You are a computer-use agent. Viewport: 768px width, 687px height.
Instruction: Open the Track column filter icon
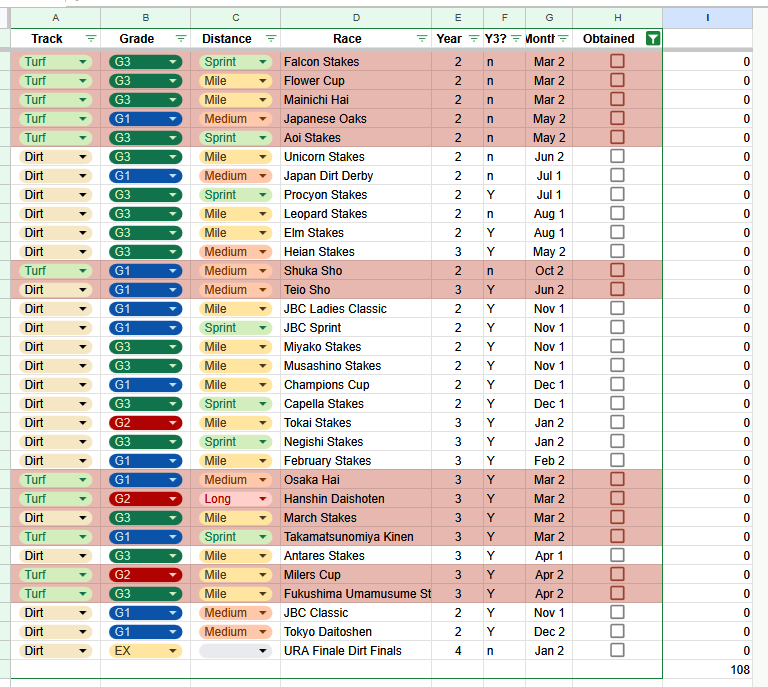tap(91, 39)
